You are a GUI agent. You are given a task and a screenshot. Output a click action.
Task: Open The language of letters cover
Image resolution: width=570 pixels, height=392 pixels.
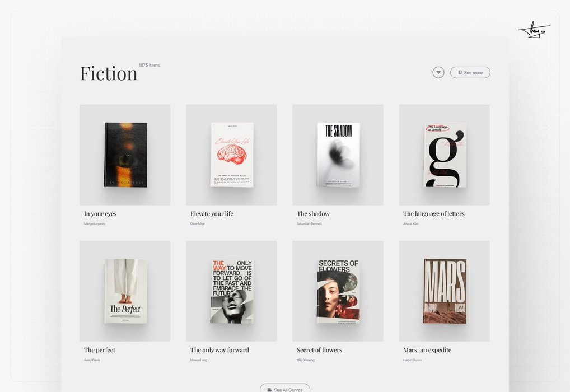tap(444, 155)
